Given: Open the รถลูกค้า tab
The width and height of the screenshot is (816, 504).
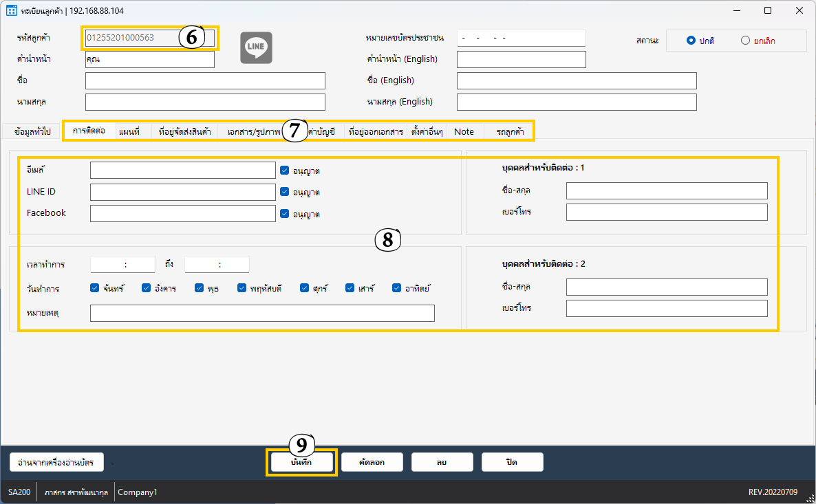Looking at the screenshot, I should tap(510, 131).
